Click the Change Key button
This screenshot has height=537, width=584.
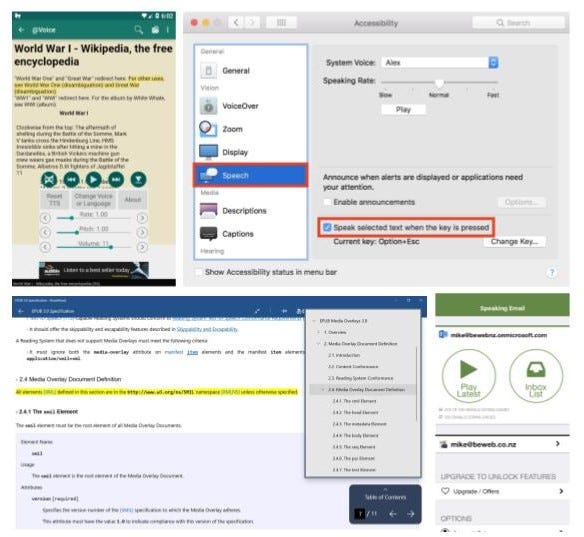click(x=514, y=242)
